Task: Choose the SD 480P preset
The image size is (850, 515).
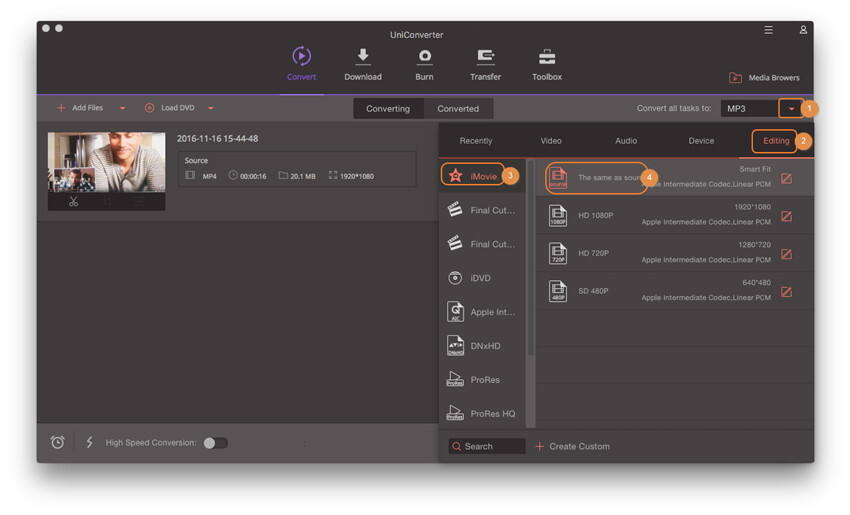Action: tap(674, 291)
